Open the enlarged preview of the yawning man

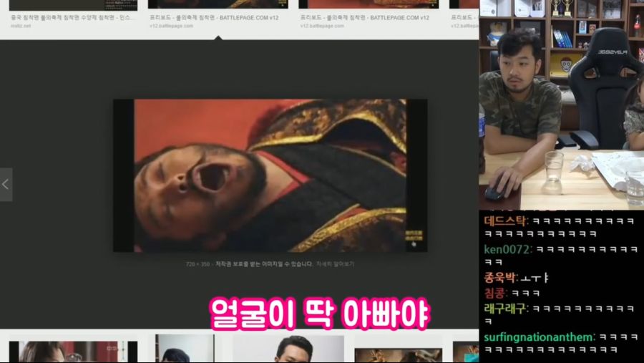coord(270,175)
